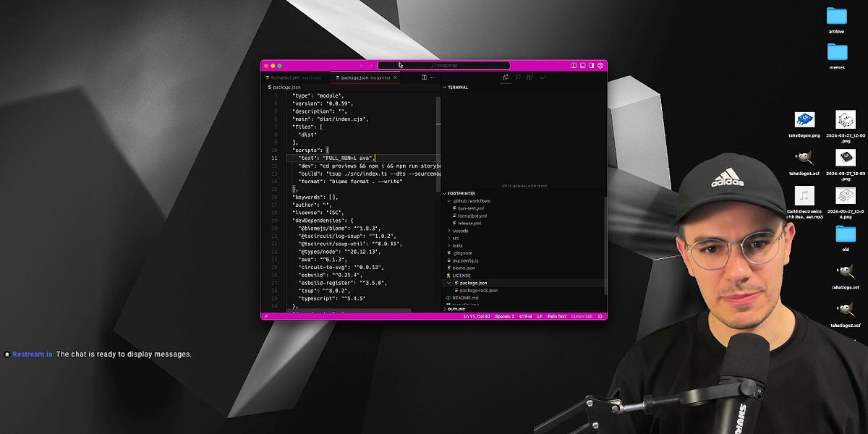Click the "format": "biome format" line
Image resolution: width=868 pixels, height=434 pixels.
tap(350, 182)
